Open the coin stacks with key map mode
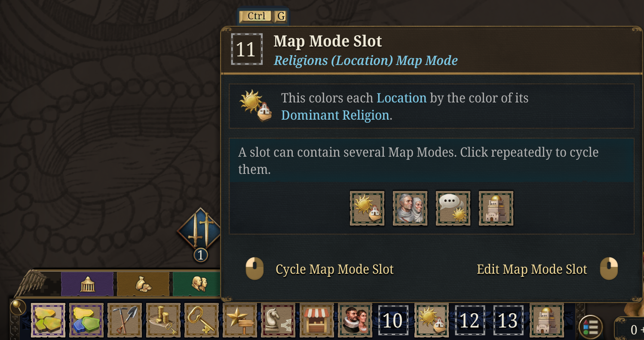The width and height of the screenshot is (644, 340). tap(163, 320)
